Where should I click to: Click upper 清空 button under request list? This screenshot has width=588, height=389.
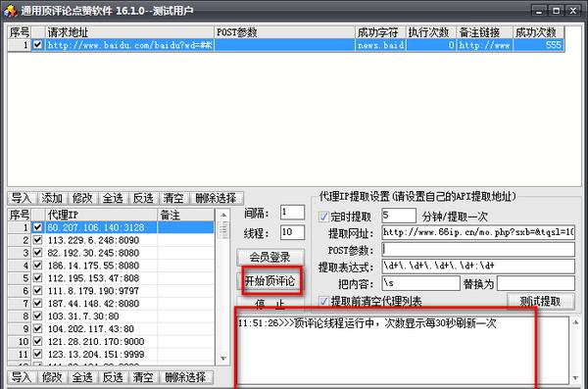pyautogui.click(x=173, y=198)
